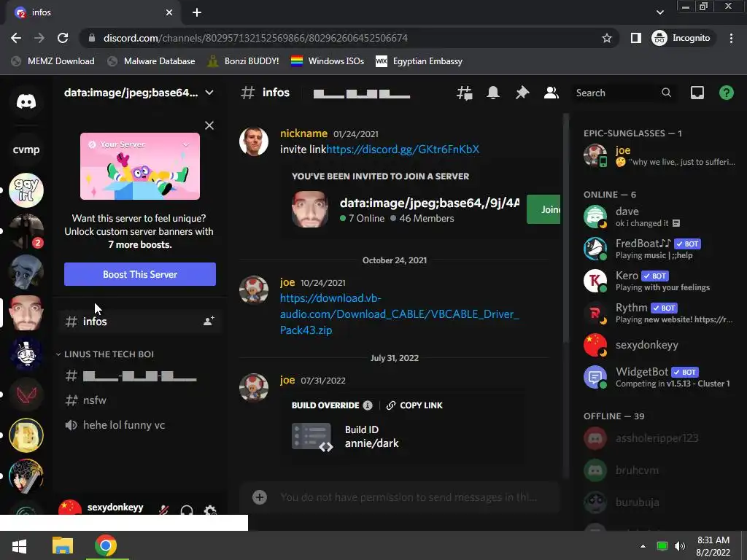747x560 pixels.
Task: Open offline member assholeripper123
Action: [x=659, y=438]
